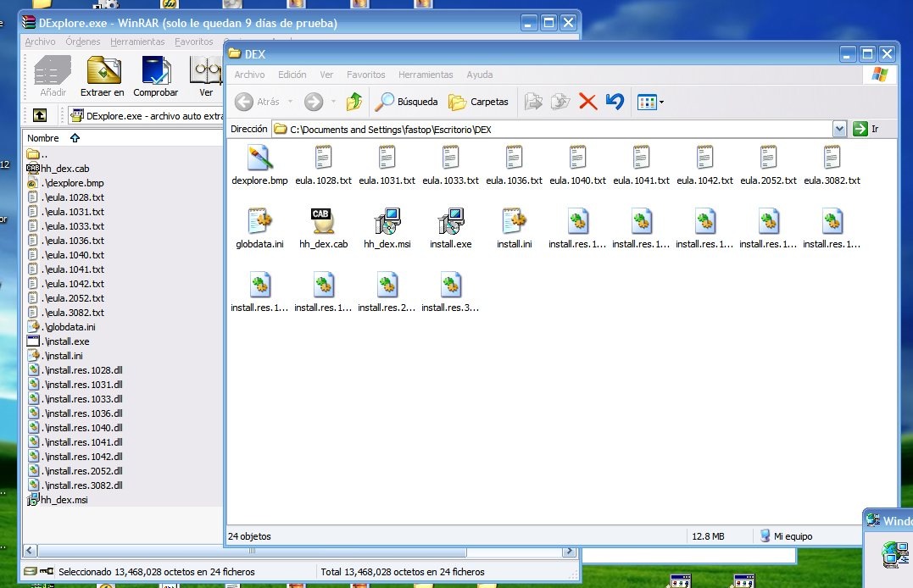Select eula.2052.txt icon in DEX folder
Image resolution: width=913 pixels, height=588 pixels.
768,158
